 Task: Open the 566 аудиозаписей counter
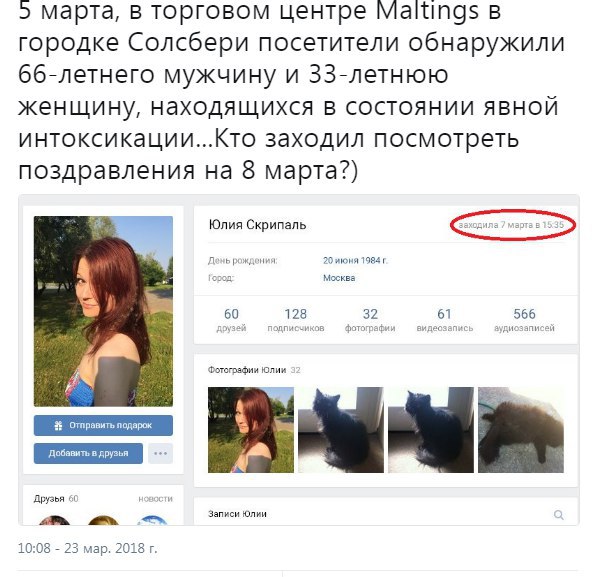pos(524,320)
